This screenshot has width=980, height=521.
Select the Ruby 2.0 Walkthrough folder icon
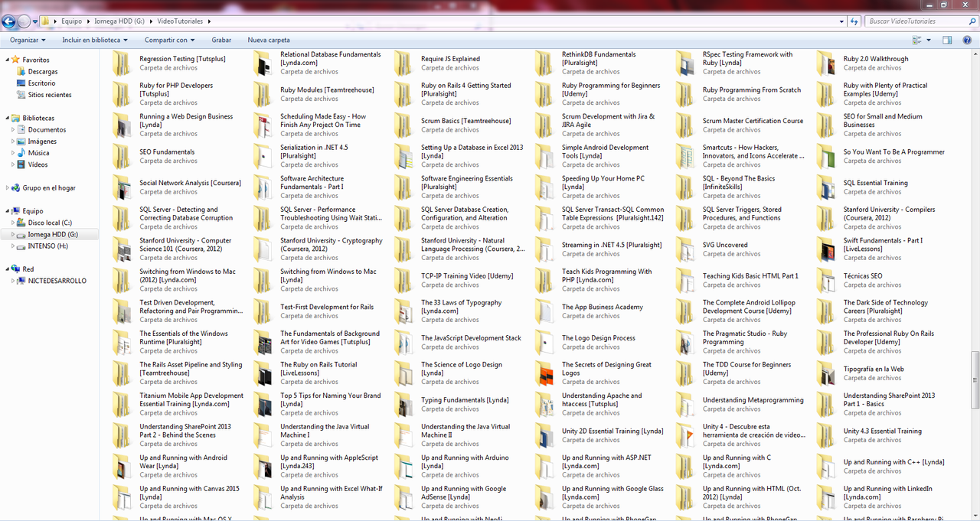click(x=826, y=63)
